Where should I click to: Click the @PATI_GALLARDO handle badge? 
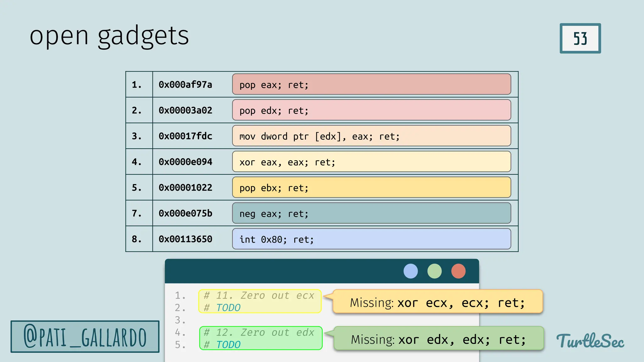click(85, 337)
